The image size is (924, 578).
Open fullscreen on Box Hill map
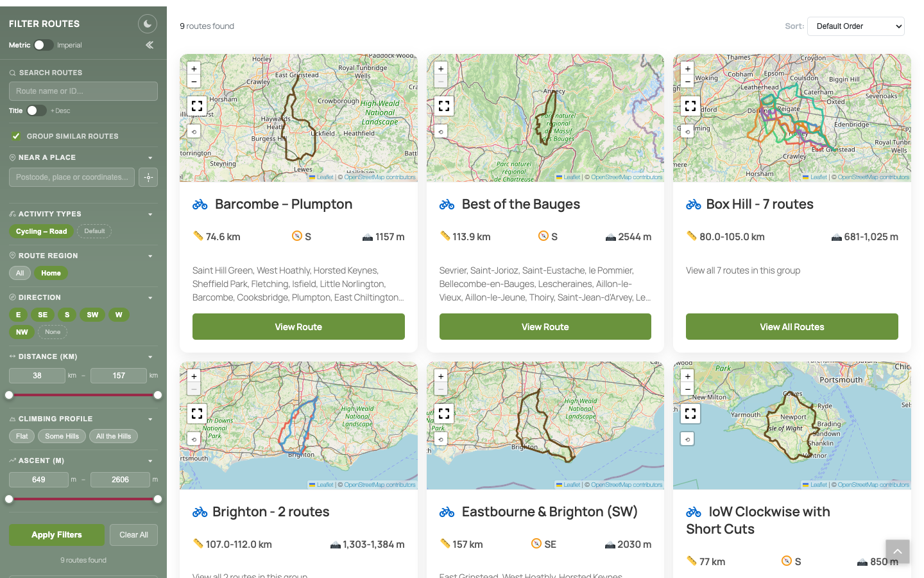[690, 105]
